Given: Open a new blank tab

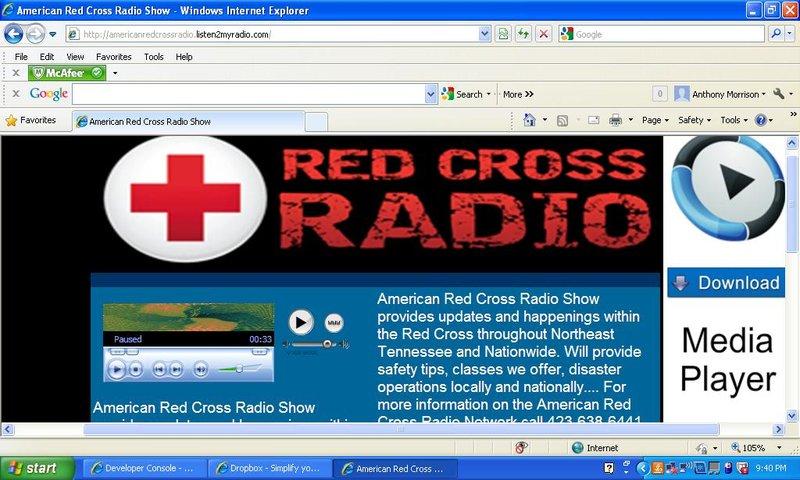Looking at the screenshot, I should [316, 122].
